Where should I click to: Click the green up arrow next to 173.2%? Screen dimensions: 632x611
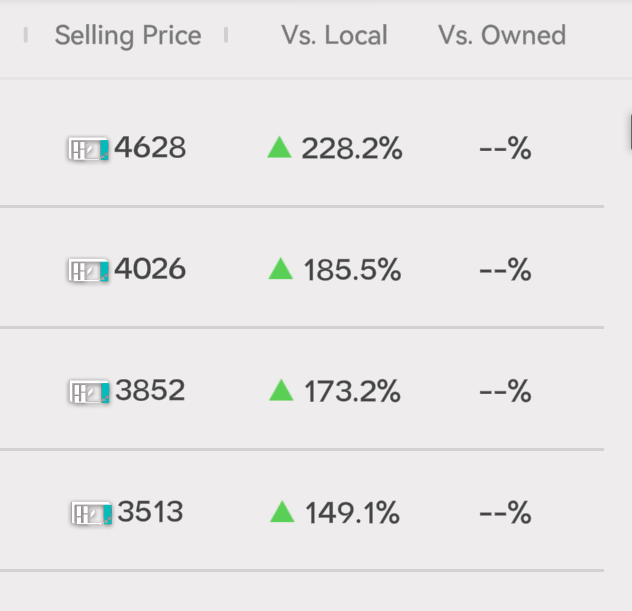(x=281, y=391)
